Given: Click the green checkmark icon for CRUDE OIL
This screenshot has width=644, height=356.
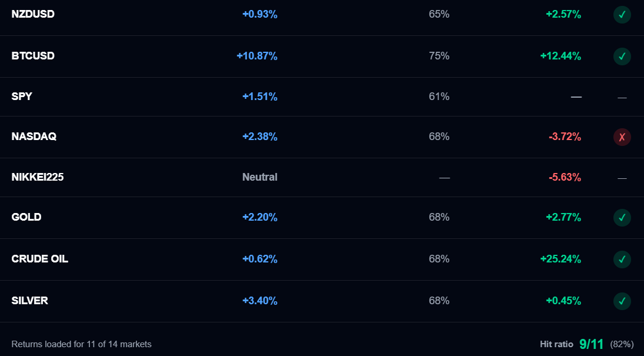Looking at the screenshot, I should click(x=622, y=259).
